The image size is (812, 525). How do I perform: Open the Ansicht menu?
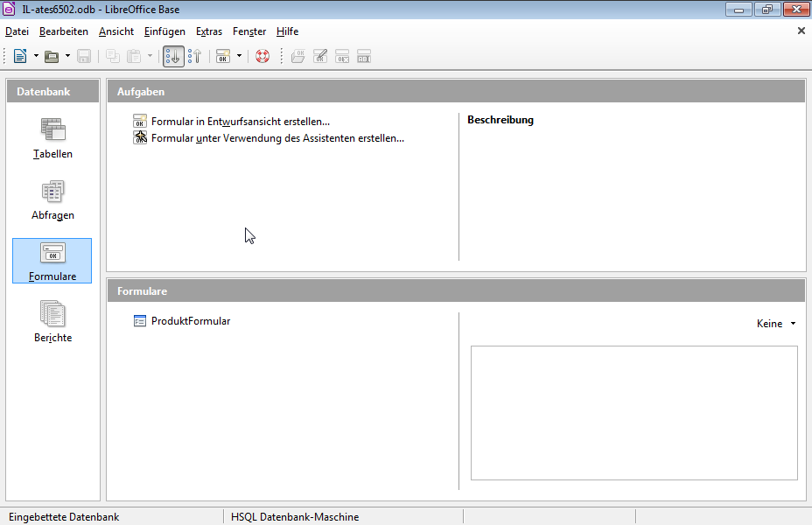point(116,31)
